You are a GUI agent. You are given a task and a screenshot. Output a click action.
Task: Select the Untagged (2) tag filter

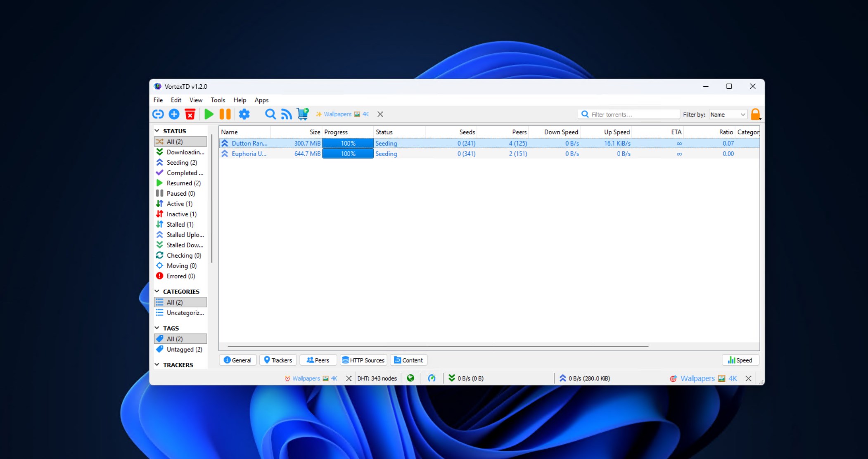[x=180, y=349]
